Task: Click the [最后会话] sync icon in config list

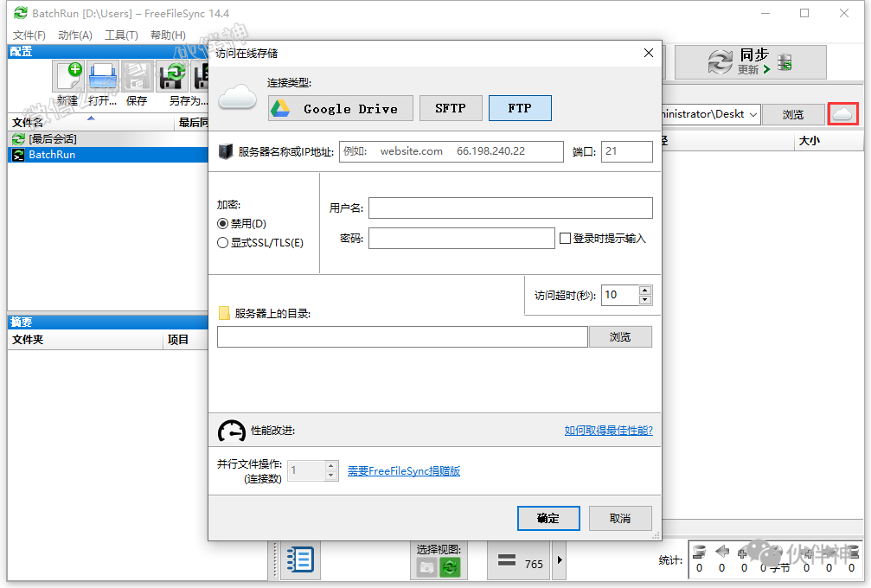Action: coord(18,139)
